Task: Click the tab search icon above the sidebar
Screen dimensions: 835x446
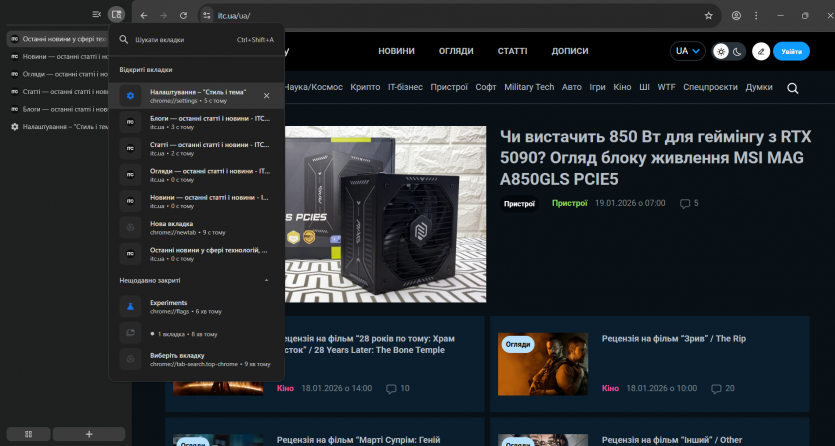Action: coord(116,15)
